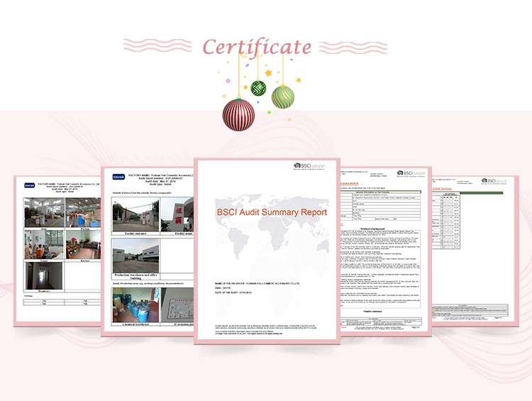The height and width of the screenshot is (401, 532).
Task: Open the Dormitory corridor photo
Action: pos(44,275)
